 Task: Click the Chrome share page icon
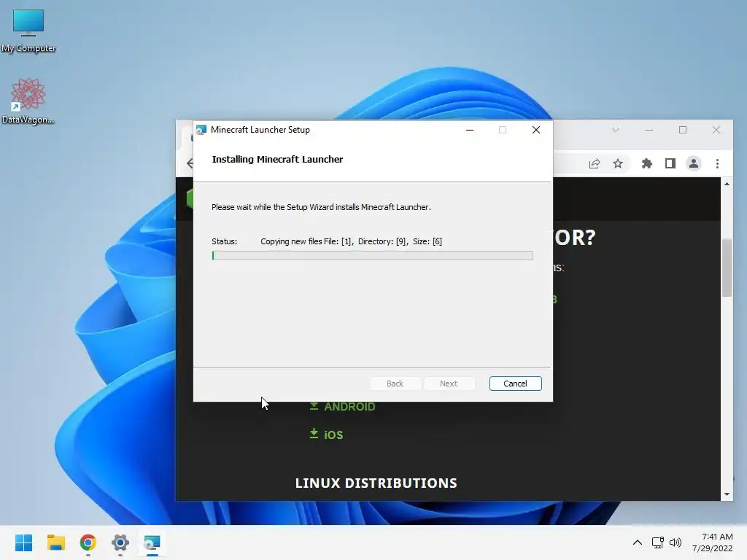coord(594,164)
